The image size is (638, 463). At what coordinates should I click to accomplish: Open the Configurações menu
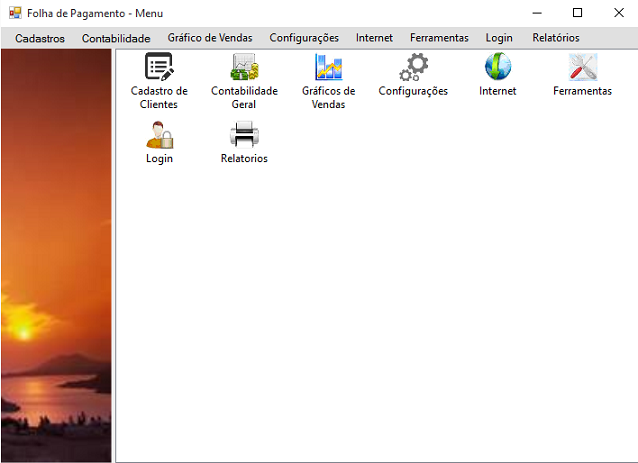304,38
